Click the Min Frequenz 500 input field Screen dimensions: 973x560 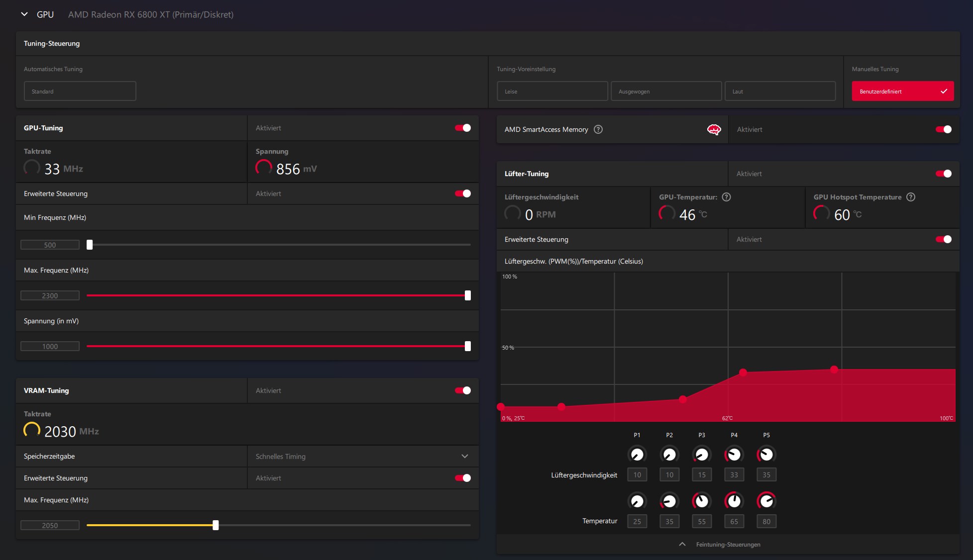[x=50, y=245]
